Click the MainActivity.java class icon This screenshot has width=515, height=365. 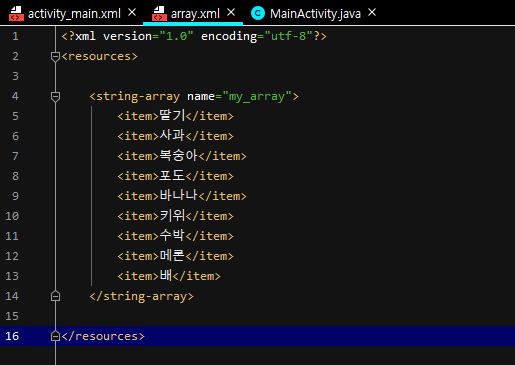(258, 14)
